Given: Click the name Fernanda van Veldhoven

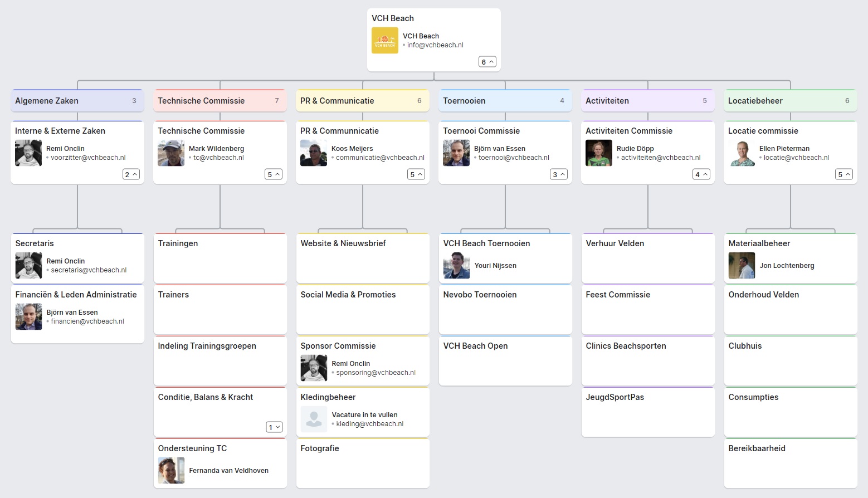Looking at the screenshot, I should [x=228, y=471].
